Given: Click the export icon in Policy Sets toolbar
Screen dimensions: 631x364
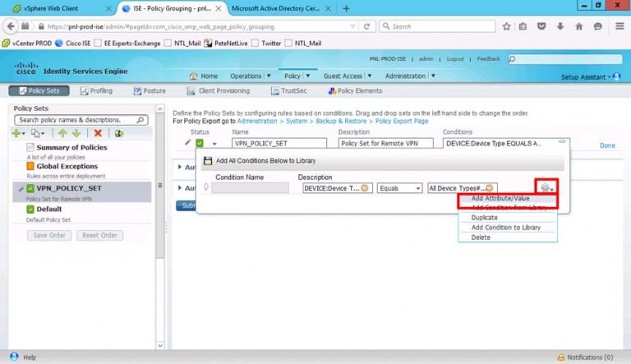Looking at the screenshot, I should click(118, 133).
